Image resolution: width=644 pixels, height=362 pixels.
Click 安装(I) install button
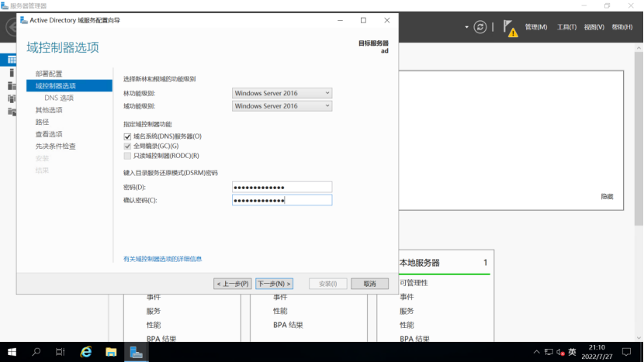coord(327,284)
